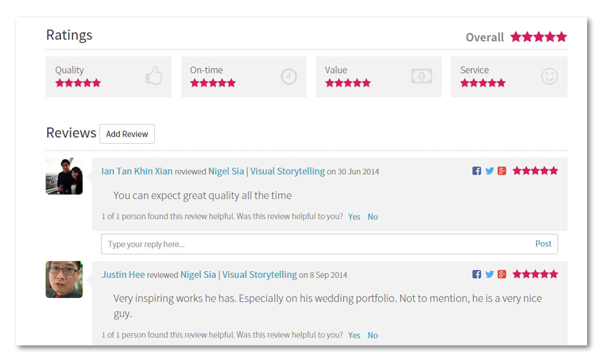Click the date 'on 30 Jun 2014'

[353, 172]
